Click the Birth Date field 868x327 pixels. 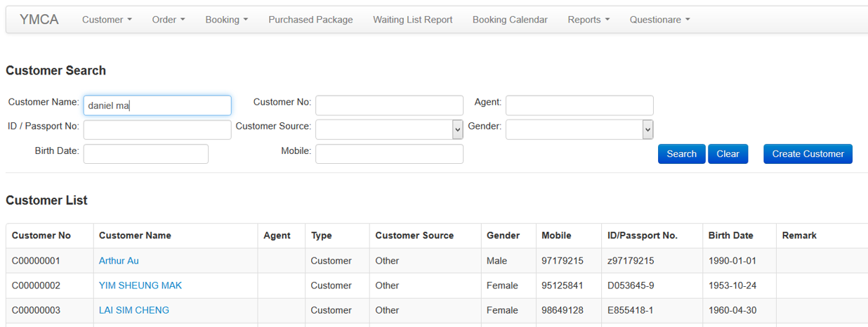pos(146,154)
